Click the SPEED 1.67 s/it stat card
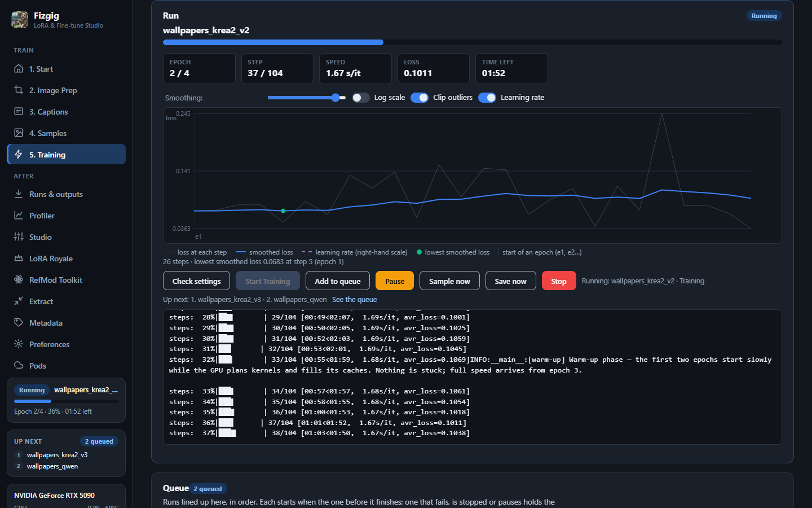The image size is (812, 508). coord(355,68)
